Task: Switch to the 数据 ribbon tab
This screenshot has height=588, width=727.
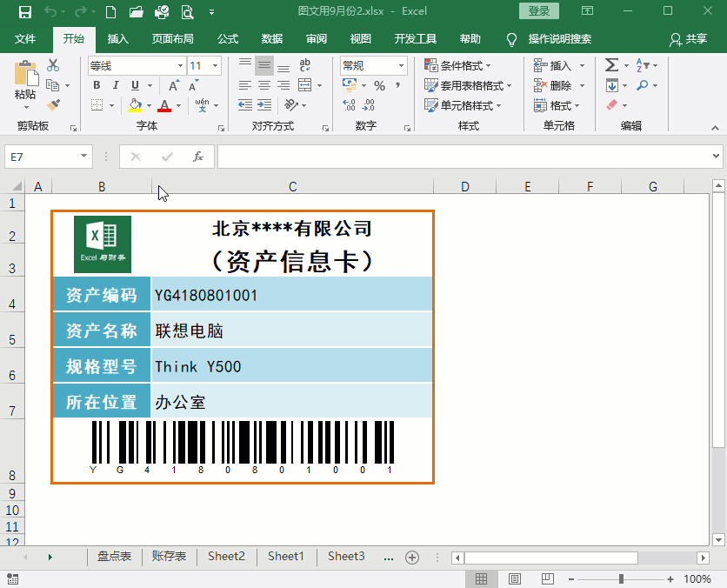Action: click(271, 39)
